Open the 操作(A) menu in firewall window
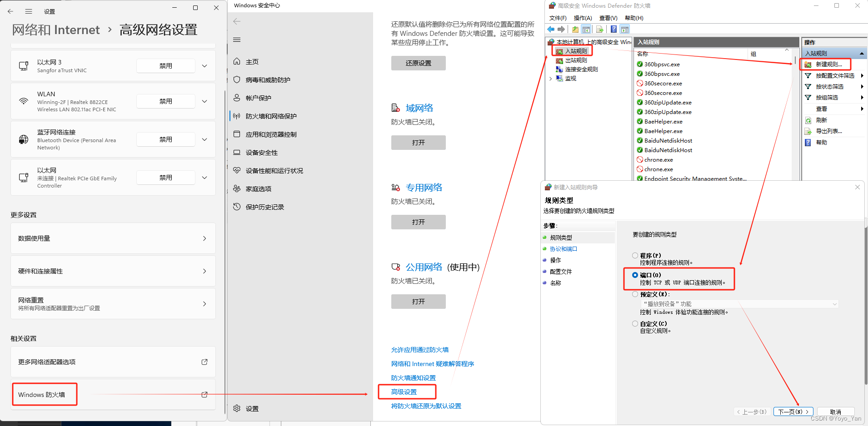 point(583,18)
